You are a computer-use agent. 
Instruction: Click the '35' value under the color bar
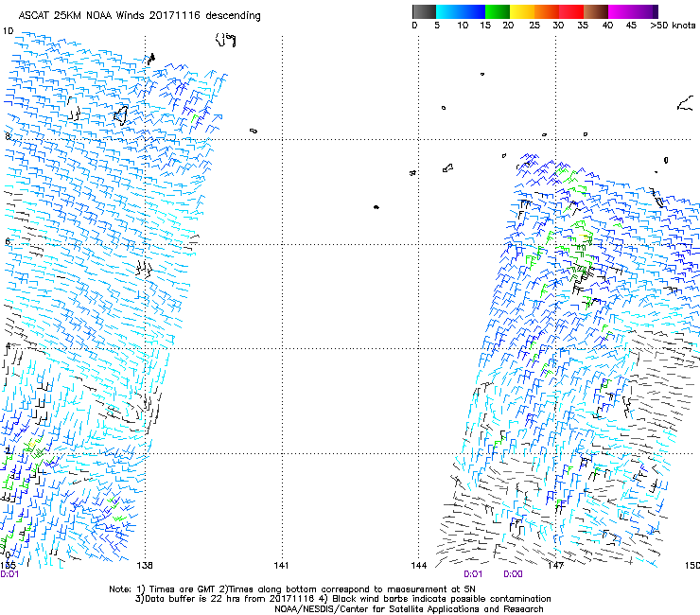tap(583, 26)
